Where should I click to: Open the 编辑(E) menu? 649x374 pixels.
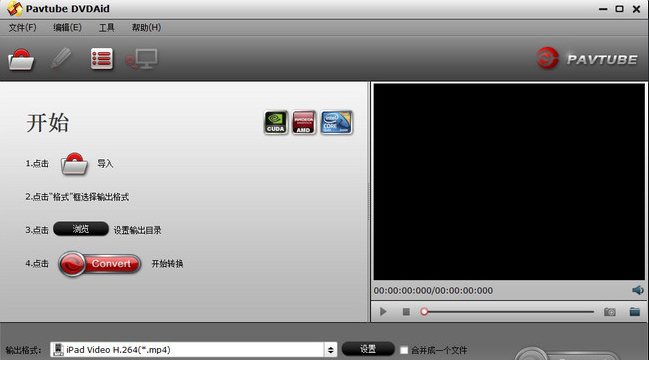[67, 27]
